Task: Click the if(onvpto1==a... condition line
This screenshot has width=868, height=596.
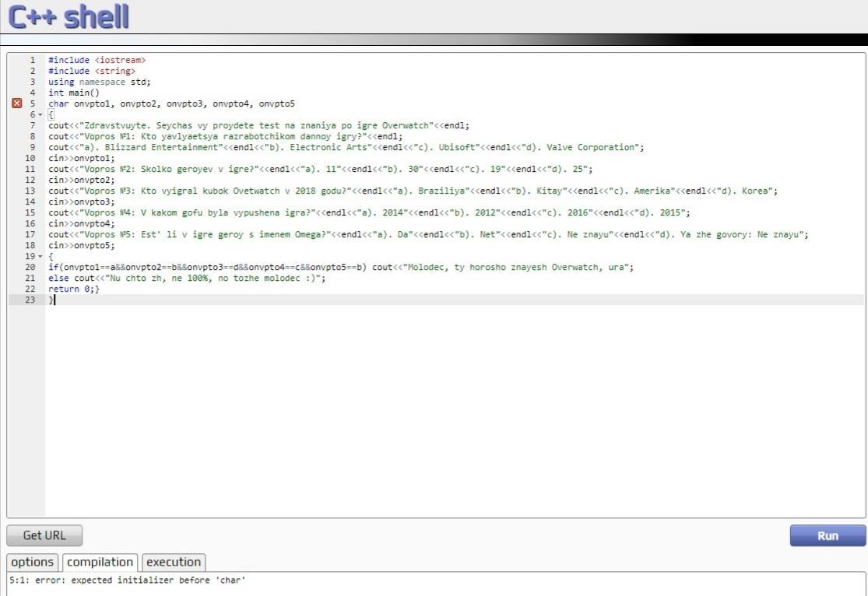Action: [341, 268]
